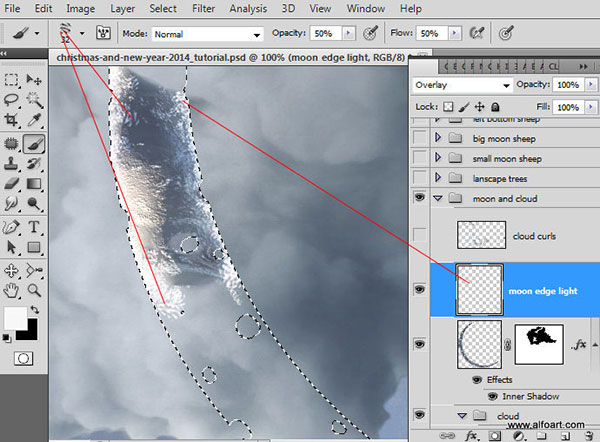This screenshot has height=442, width=600.
Task: Enable airbrush mode
Action: [x=476, y=33]
